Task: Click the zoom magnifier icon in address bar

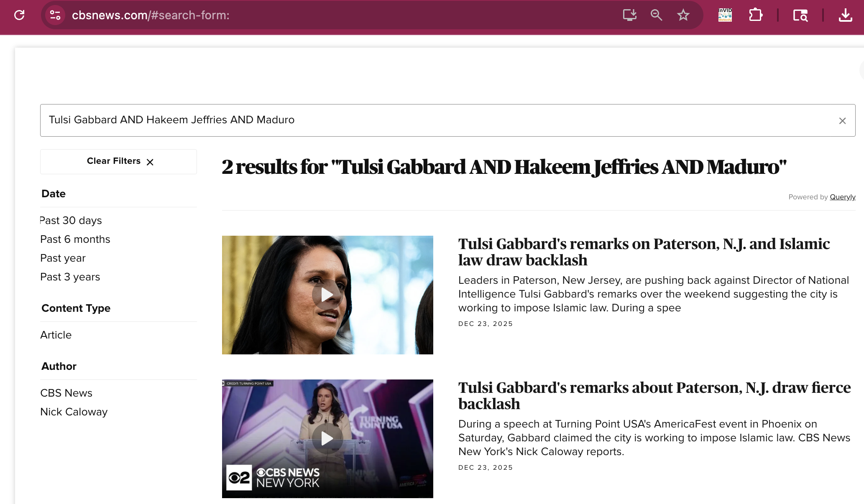Action: [x=656, y=15]
